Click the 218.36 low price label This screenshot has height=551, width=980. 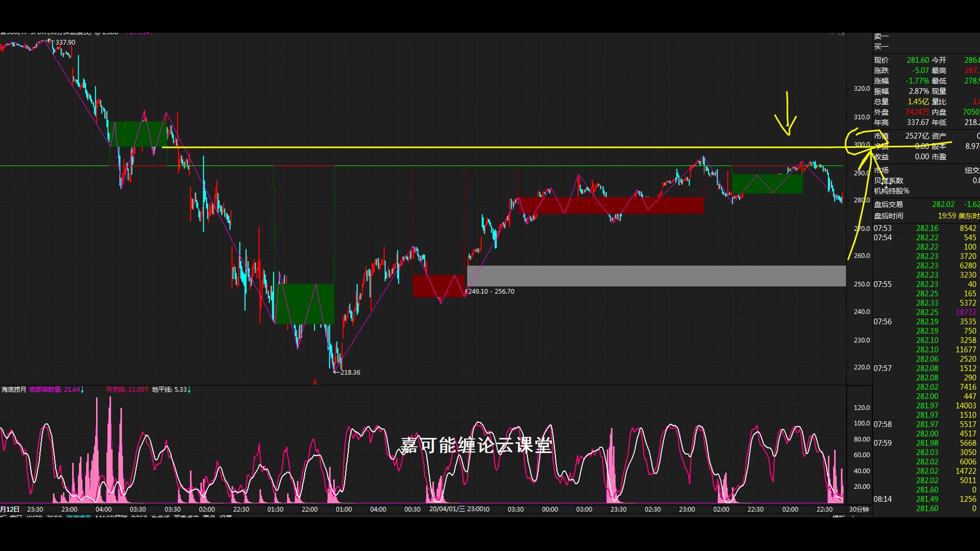pos(350,372)
